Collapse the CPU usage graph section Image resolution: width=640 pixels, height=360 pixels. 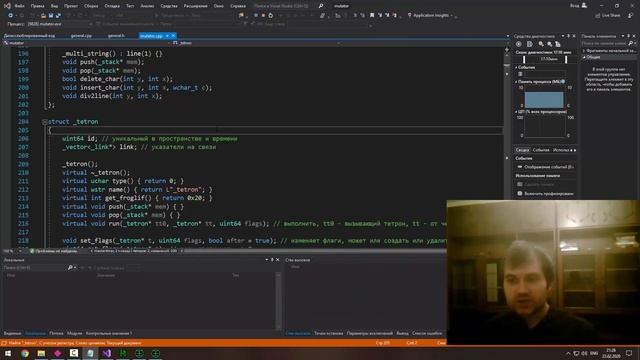[516, 112]
